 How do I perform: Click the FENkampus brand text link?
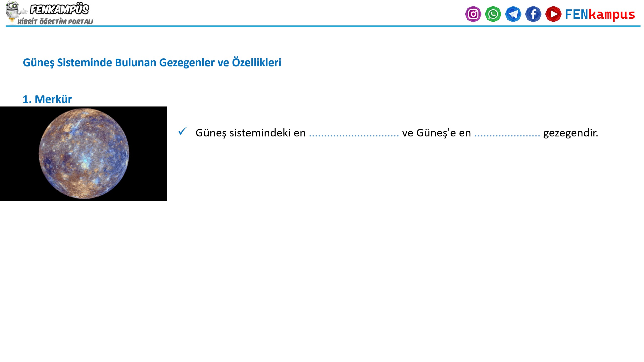pyautogui.click(x=600, y=14)
